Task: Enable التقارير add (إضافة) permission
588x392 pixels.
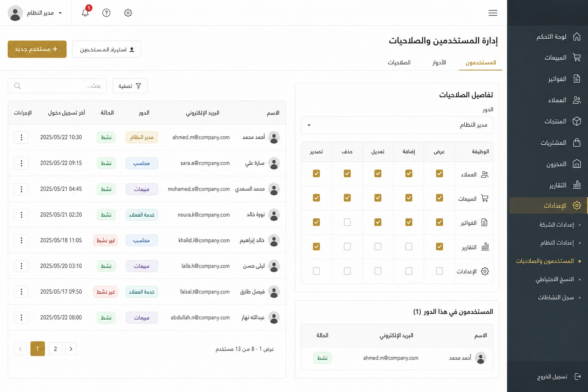Action: pyautogui.click(x=409, y=247)
